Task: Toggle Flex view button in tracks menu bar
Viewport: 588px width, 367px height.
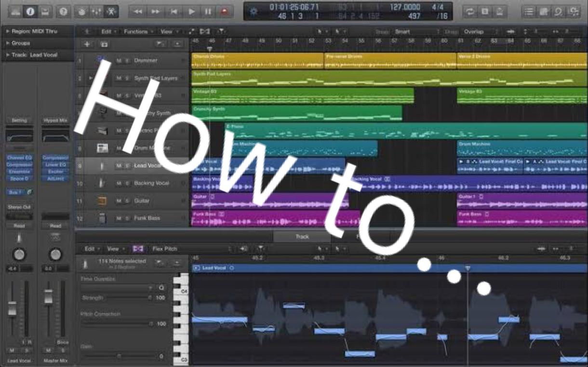Action: tap(205, 32)
